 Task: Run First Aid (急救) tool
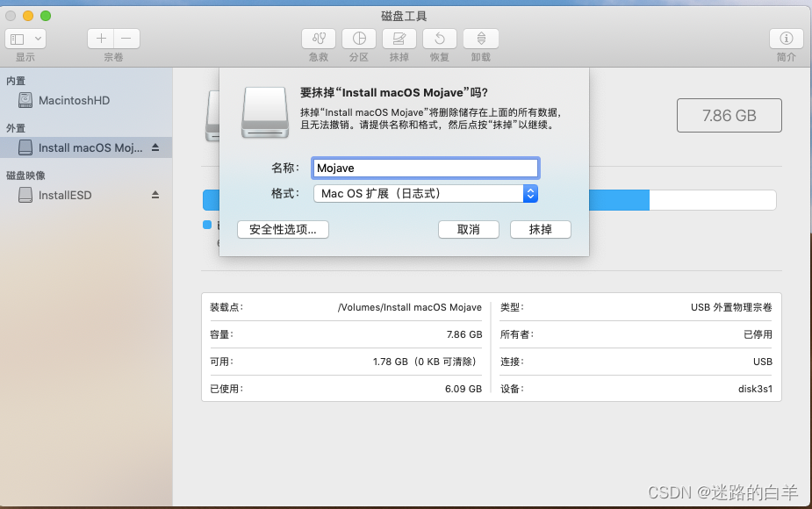[319, 39]
